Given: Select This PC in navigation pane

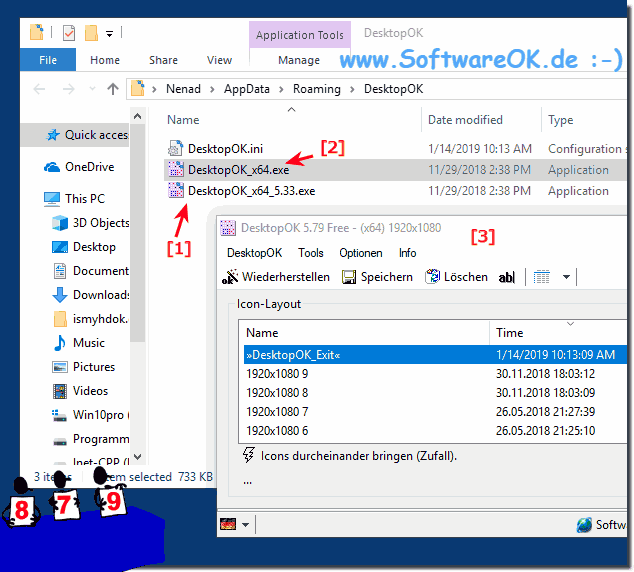Looking at the screenshot, I should (x=74, y=198).
